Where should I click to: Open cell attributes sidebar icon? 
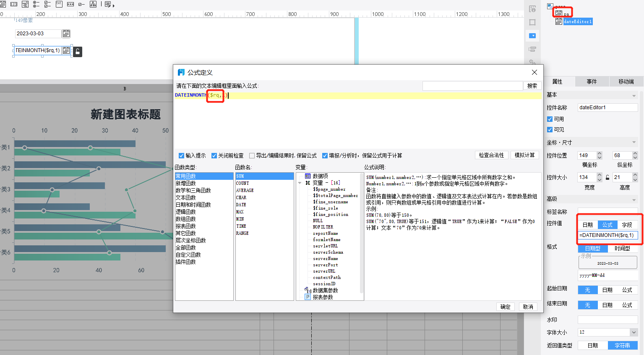(532, 9)
